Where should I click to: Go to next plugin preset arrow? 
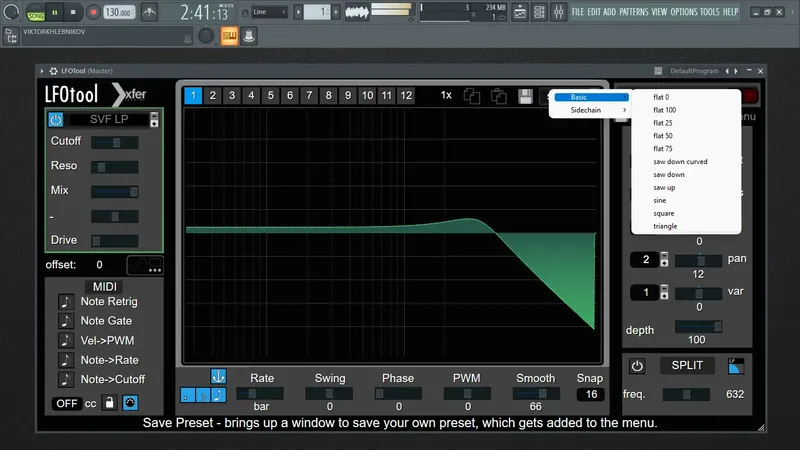(x=736, y=71)
